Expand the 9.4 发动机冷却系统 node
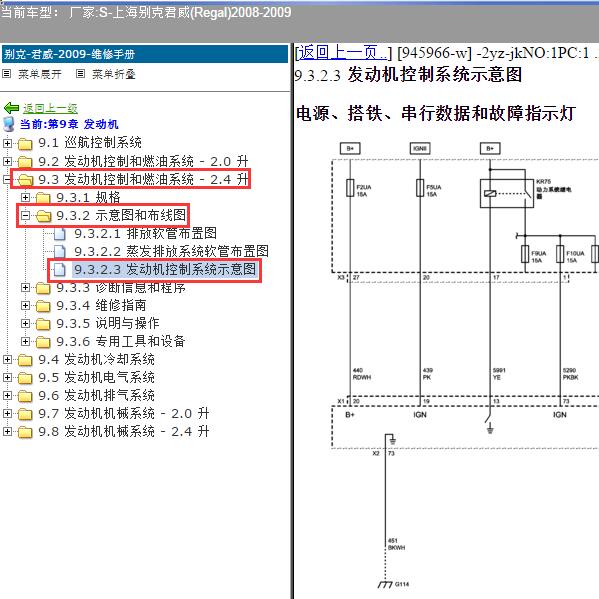 tap(7, 359)
